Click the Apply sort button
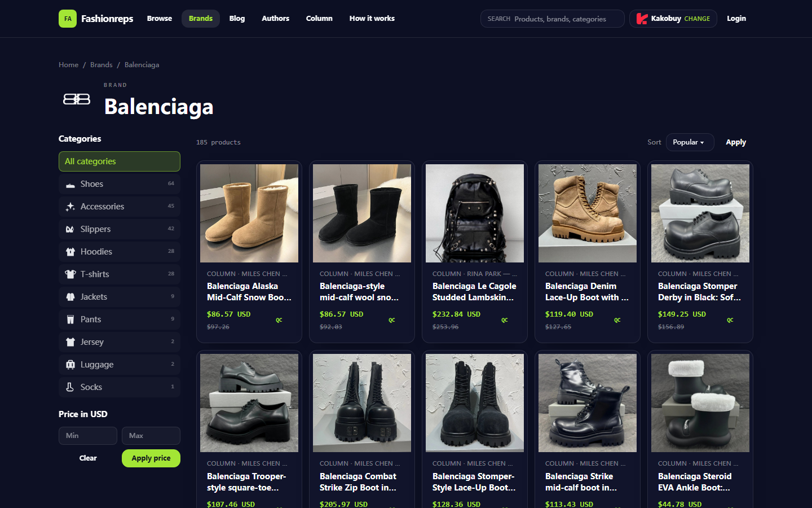Image resolution: width=812 pixels, height=508 pixels. [736, 142]
